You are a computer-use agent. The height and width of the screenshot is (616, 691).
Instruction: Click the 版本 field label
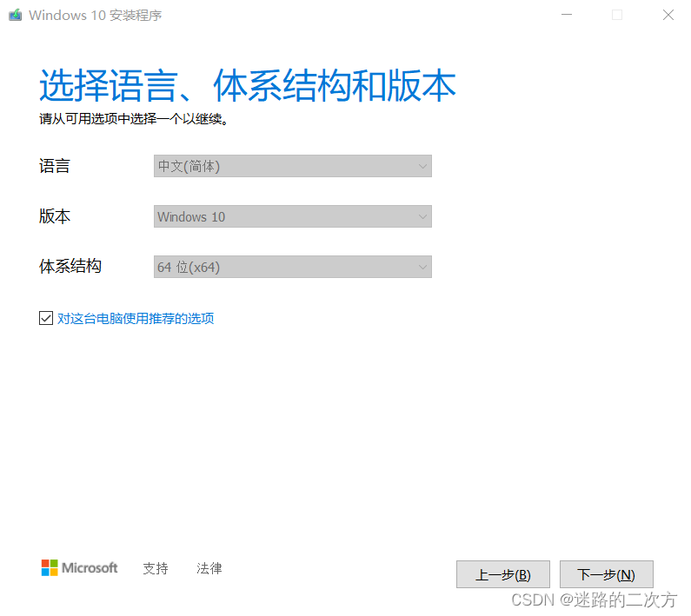click(55, 216)
